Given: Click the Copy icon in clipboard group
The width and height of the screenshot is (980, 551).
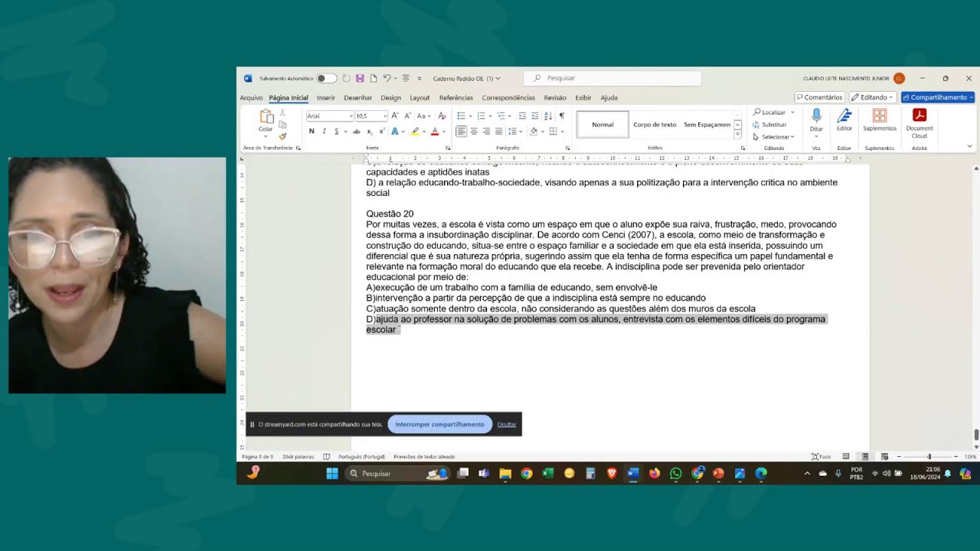Looking at the screenshot, I should pyautogui.click(x=283, y=124).
